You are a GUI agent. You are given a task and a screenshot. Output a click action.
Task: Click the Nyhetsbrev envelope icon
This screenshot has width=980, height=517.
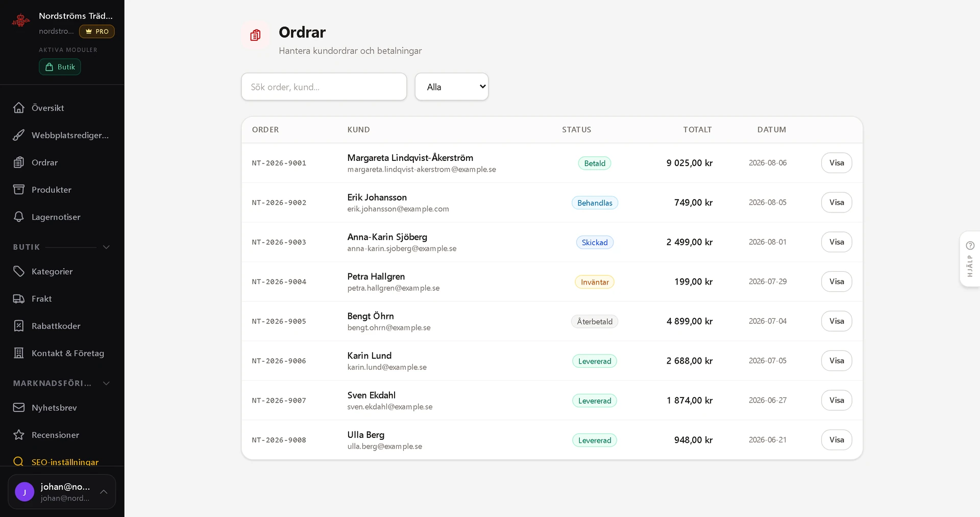coord(19,408)
